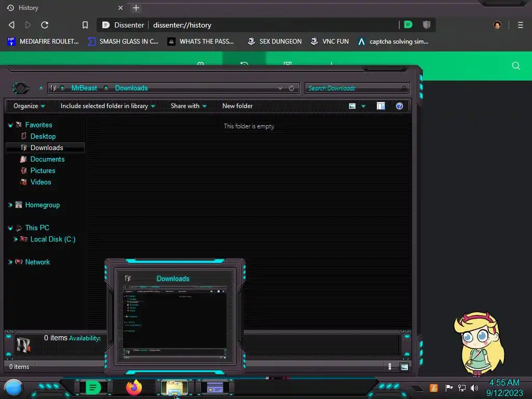Image resolution: width=532 pixels, height=399 pixels.
Task: Open Documents in Favorites
Action: [x=47, y=159]
